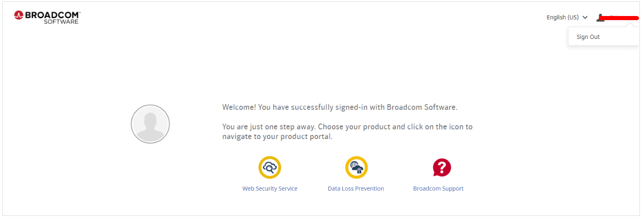Click the BROADCOM wordmark in the header

coord(53,15)
